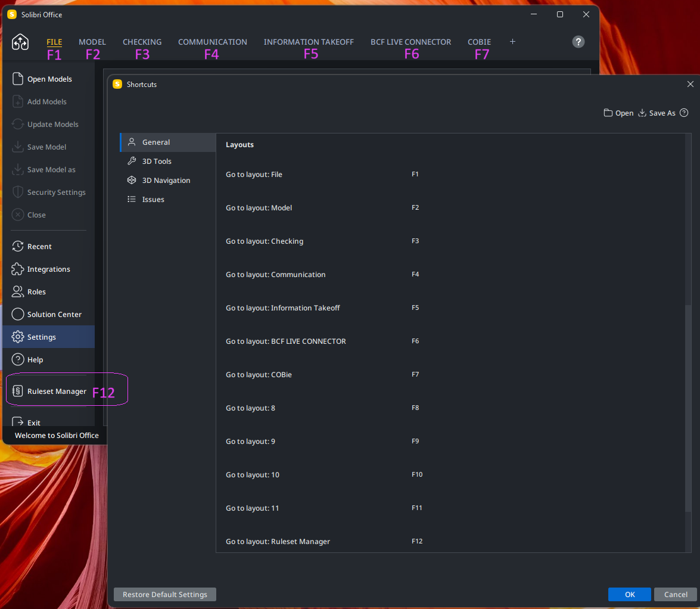Screen dimensions: 700x609
Task: Edit the F12 shortcut for Ruleset Manager
Action: click(x=417, y=541)
